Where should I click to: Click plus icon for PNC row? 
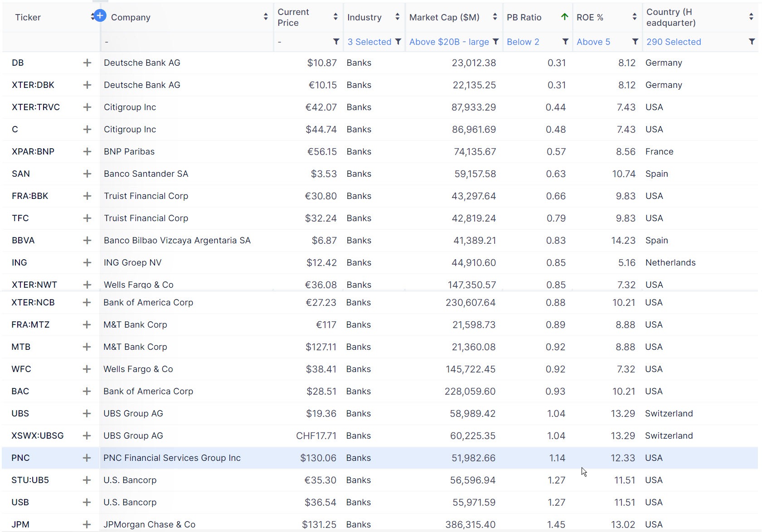pos(87,458)
